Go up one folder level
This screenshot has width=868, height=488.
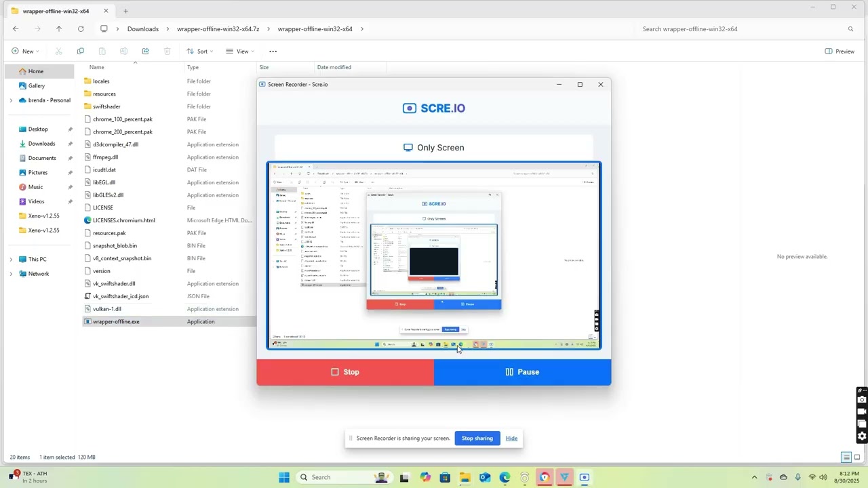pyautogui.click(x=59, y=29)
